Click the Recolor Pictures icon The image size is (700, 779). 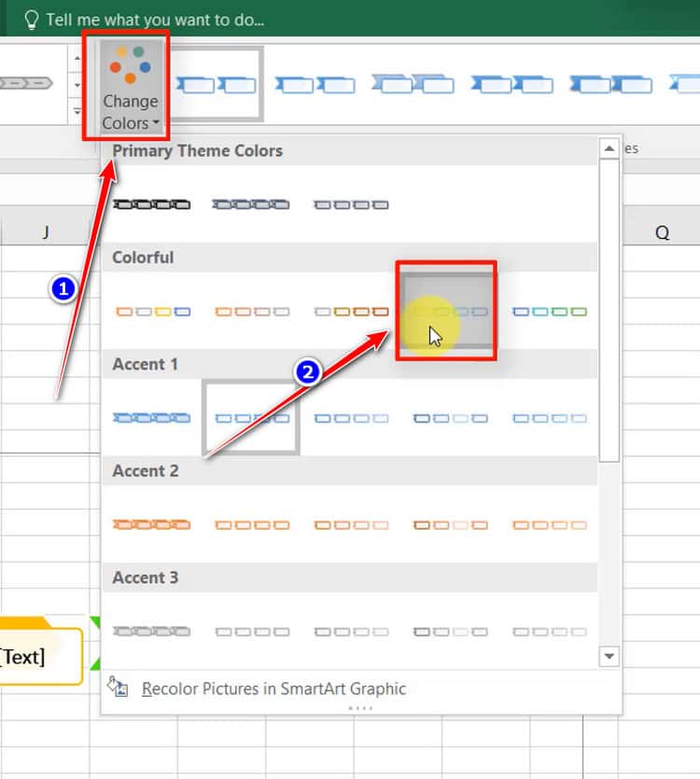click(118, 687)
